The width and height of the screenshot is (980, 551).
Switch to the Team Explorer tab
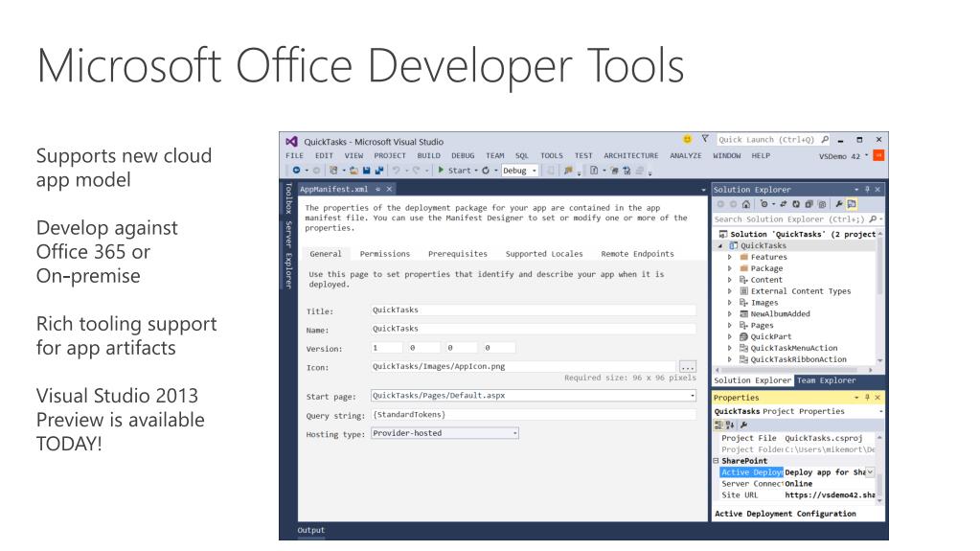826,380
